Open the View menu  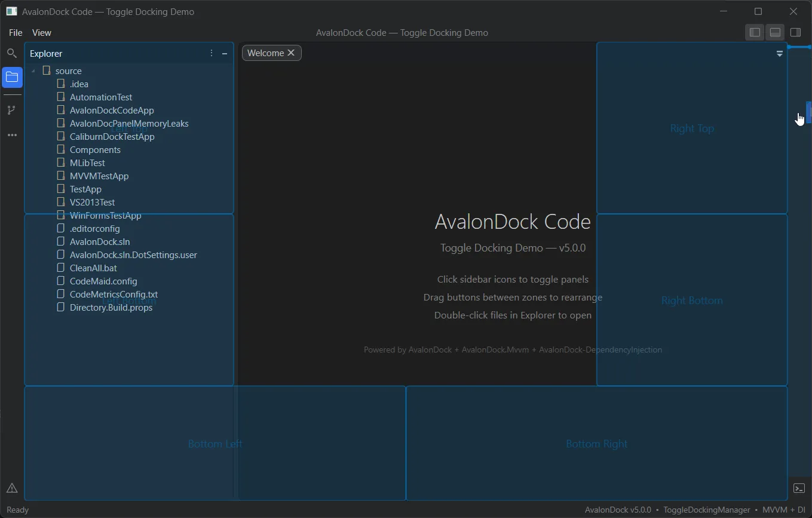42,33
